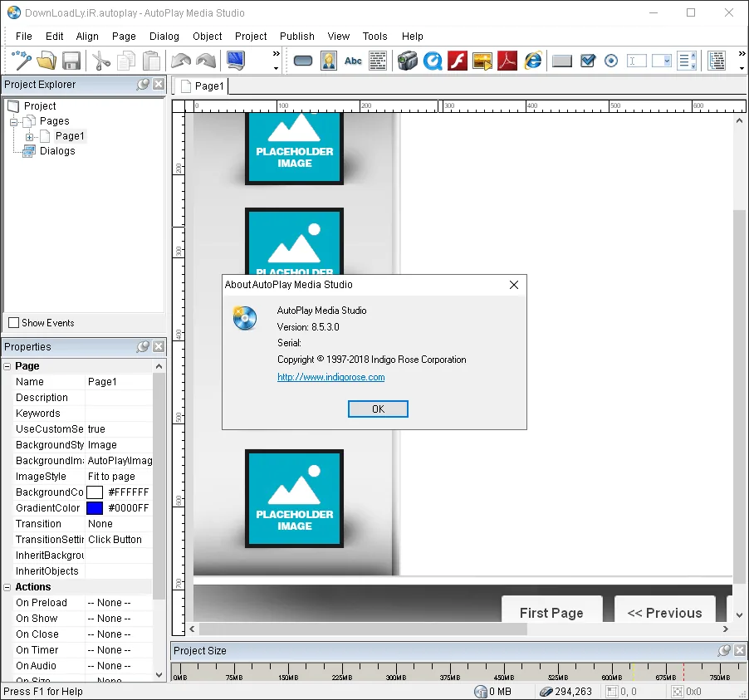The height and width of the screenshot is (700, 749).
Task: Open the indigorose.com website link
Action: point(331,377)
